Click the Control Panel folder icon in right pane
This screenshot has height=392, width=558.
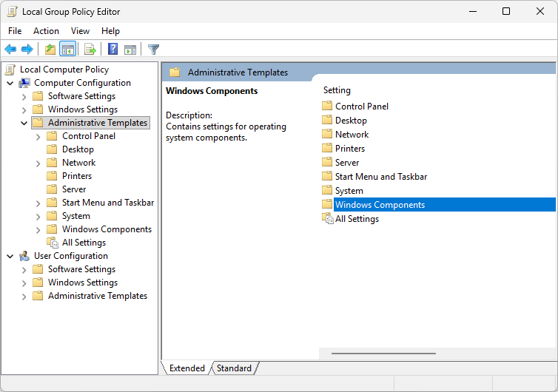[327, 106]
